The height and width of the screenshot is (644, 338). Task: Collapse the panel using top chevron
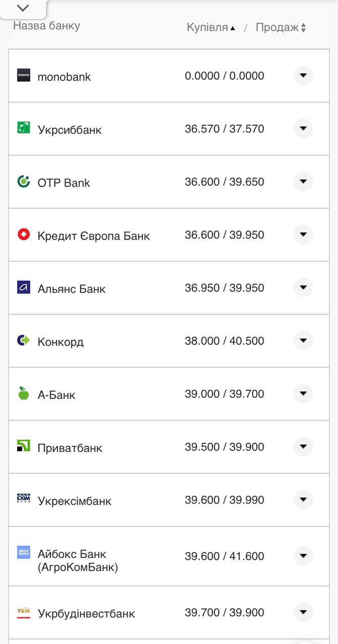(23, 8)
